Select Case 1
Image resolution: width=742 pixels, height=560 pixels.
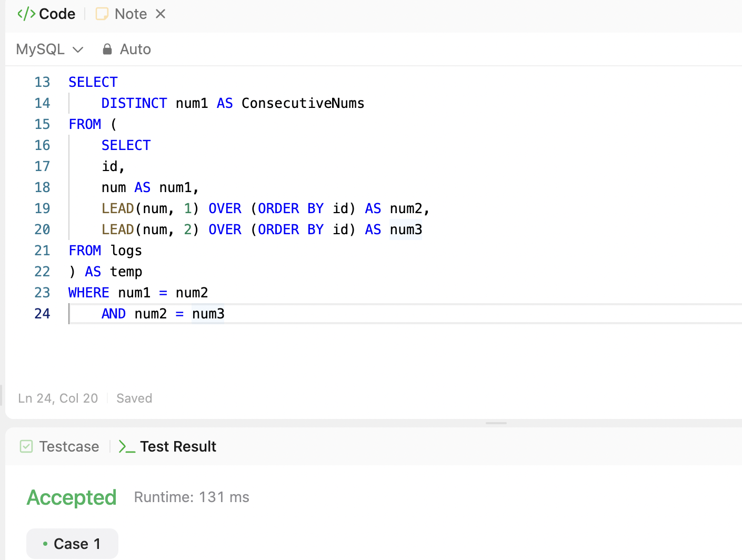(72, 544)
